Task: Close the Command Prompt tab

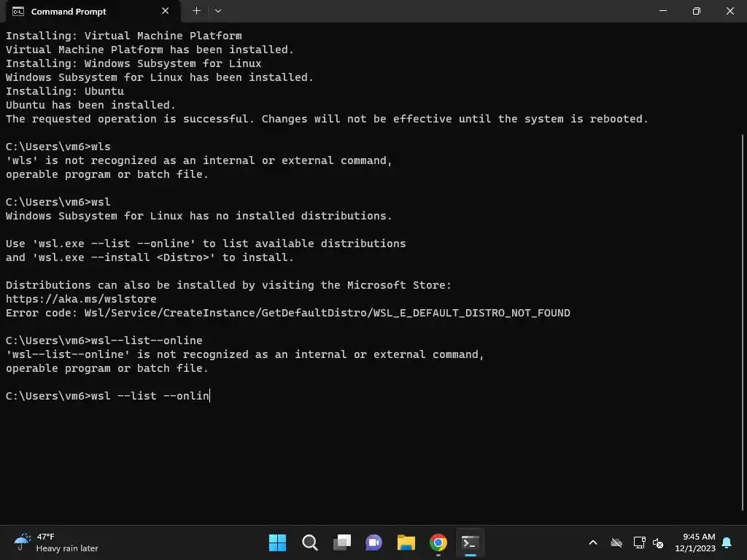Action: [166, 11]
